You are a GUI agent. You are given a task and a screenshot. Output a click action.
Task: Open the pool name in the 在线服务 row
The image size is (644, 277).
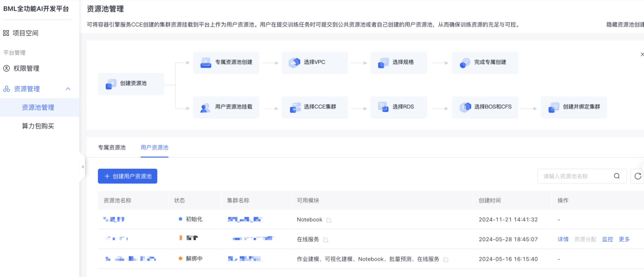pyautogui.click(x=117, y=239)
